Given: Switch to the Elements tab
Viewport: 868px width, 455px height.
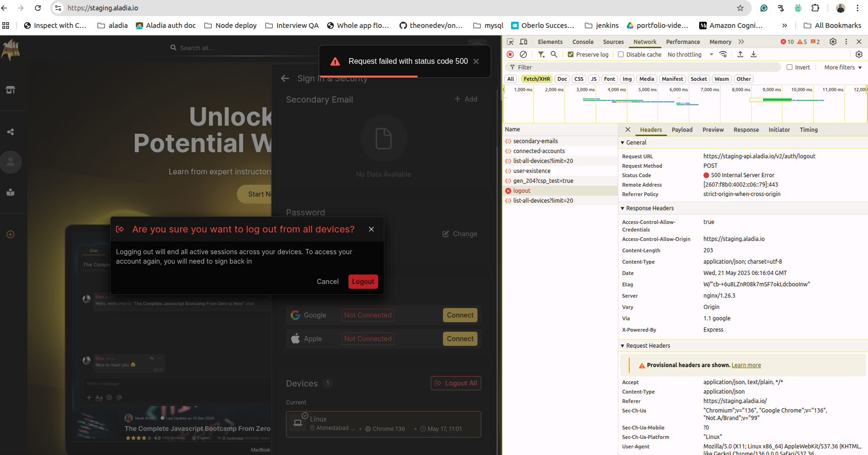Looking at the screenshot, I should coord(550,42).
